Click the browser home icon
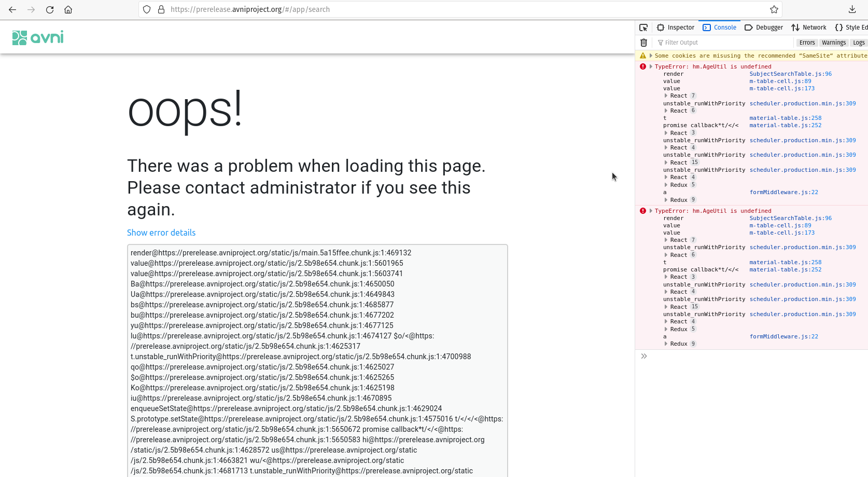Screen dimensions: 868x477 68,9
